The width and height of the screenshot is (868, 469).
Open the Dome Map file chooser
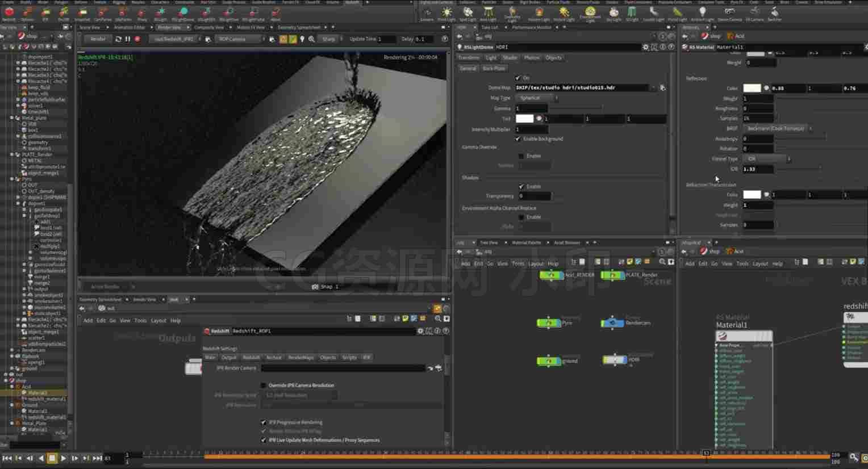[662, 88]
